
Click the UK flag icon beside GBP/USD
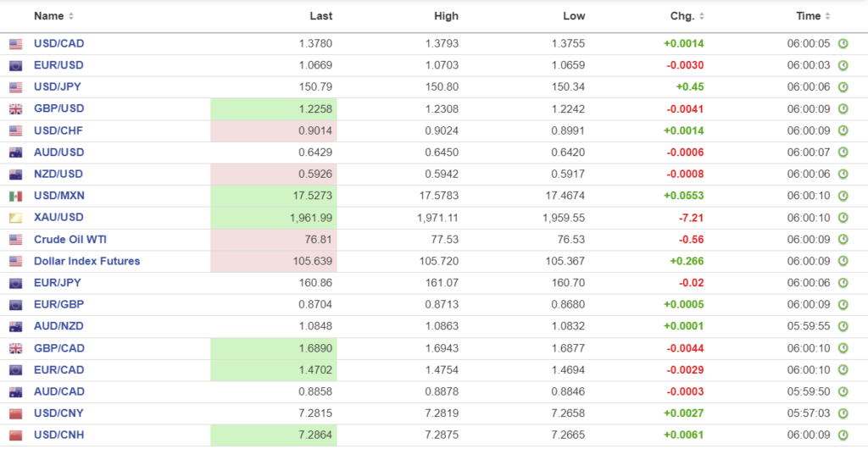[x=16, y=109]
